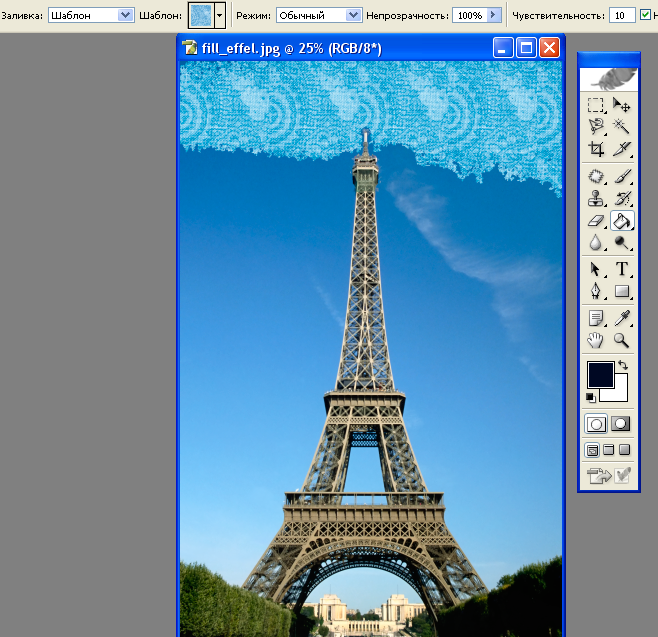Expand the pattern picker arrow
Viewport: 658px width, 637px height.
[x=219, y=16]
